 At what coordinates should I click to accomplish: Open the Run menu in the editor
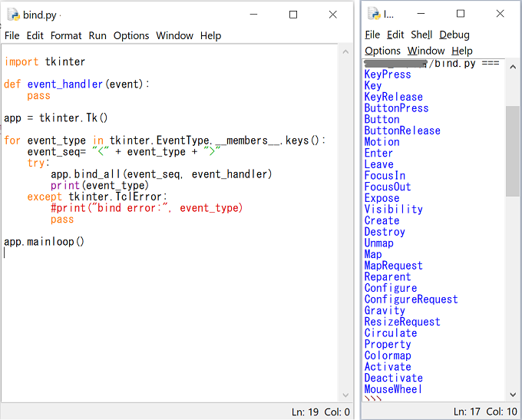[97, 35]
